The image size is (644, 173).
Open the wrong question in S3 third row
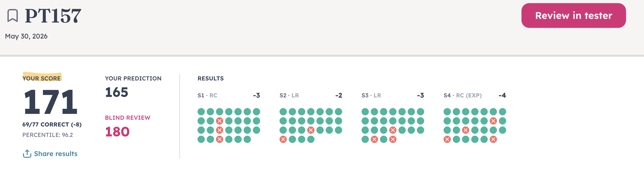(393, 130)
